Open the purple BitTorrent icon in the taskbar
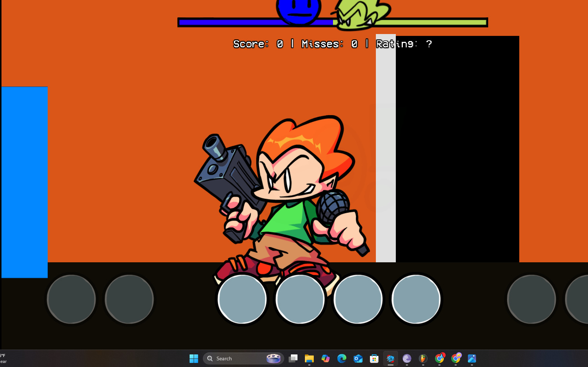This screenshot has width=588, height=367. [407, 358]
